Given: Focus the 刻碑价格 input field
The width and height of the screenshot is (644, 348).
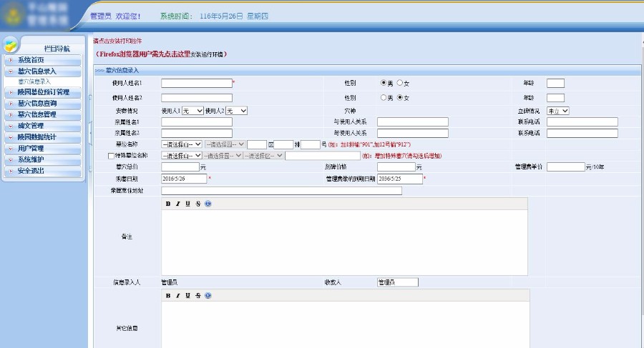Looking at the screenshot, I should (396, 167).
